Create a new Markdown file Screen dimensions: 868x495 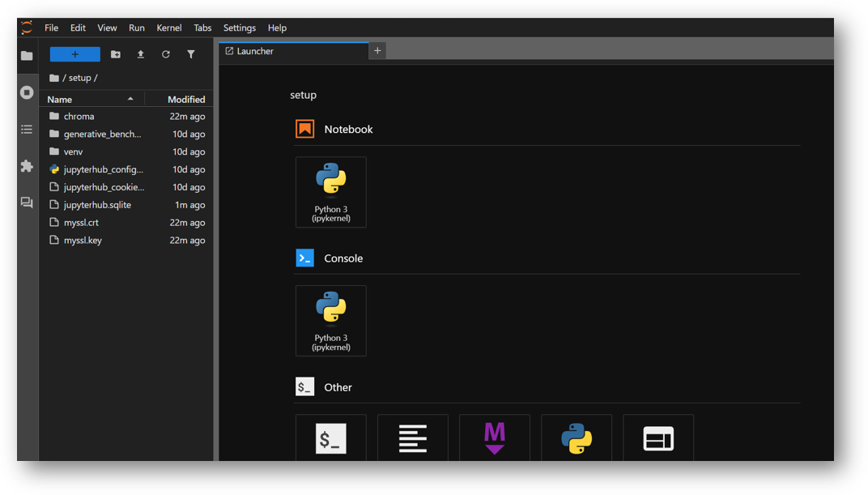(x=494, y=437)
